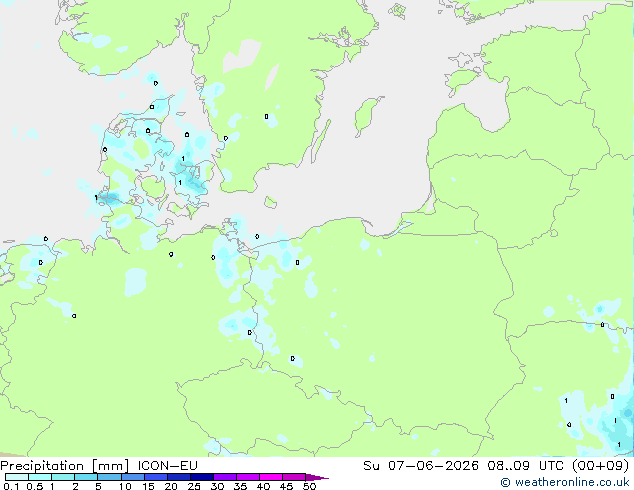Click the 0.5–1 mm legend color swatch

click(x=40, y=477)
